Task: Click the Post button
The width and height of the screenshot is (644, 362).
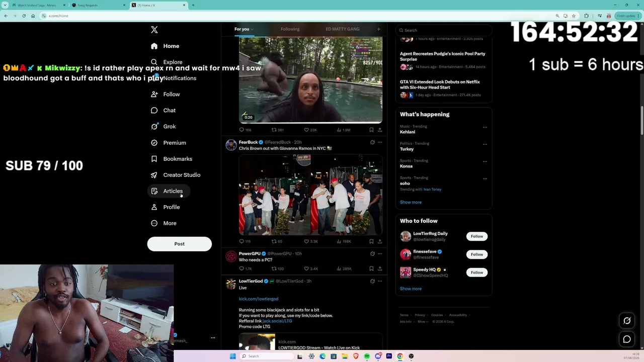Action: point(180,244)
